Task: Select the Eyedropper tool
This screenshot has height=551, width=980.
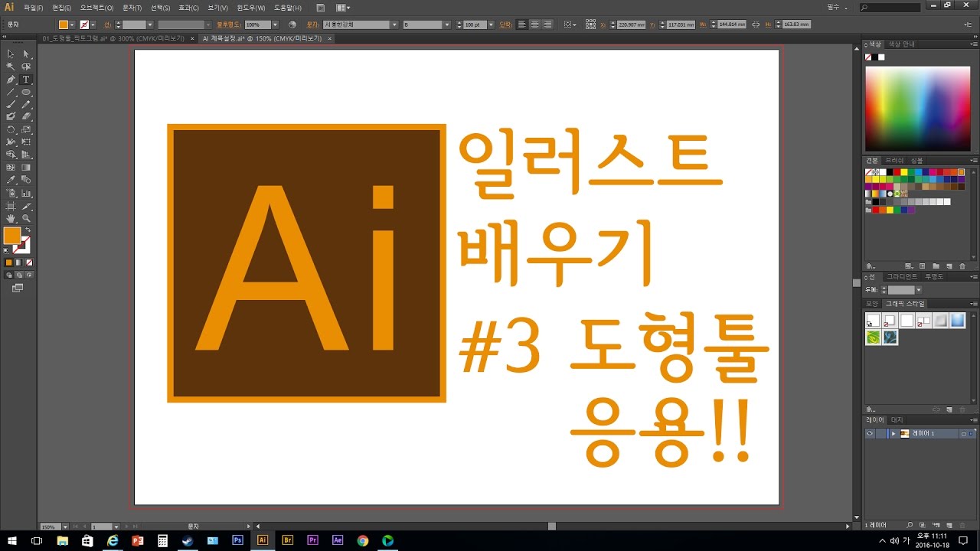Action: point(11,180)
